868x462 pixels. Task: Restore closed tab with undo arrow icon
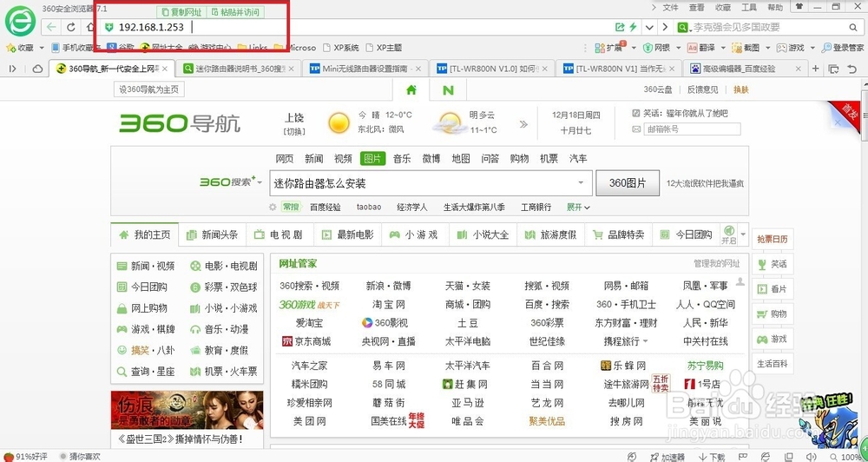(x=852, y=69)
